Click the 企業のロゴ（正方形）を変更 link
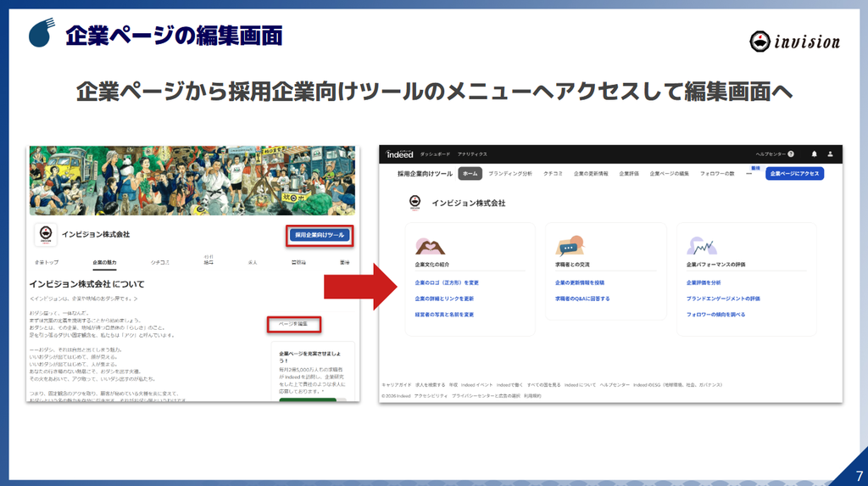The image size is (868, 486). coord(447,282)
